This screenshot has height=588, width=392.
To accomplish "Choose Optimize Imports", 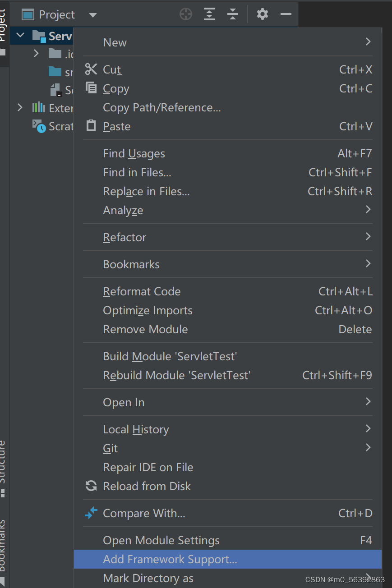I will coord(228,310).
